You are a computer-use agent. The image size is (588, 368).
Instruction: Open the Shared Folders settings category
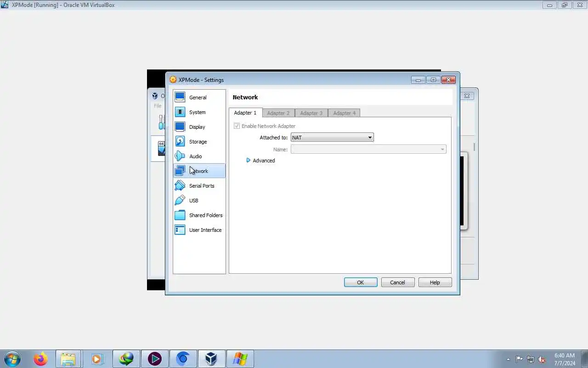(199, 215)
